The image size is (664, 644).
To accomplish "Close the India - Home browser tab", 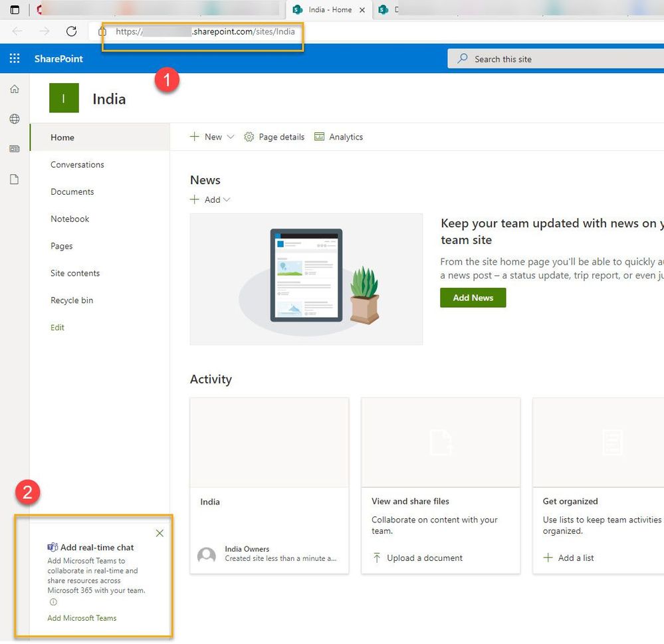I will point(362,10).
